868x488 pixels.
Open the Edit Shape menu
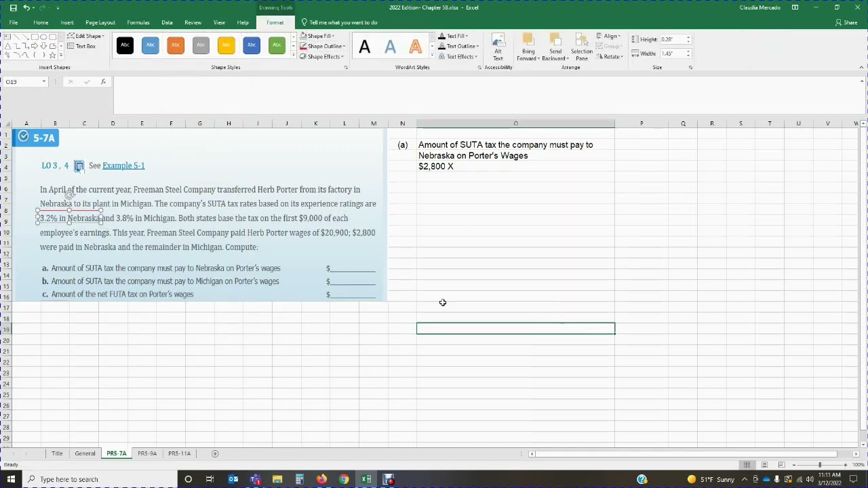click(x=86, y=36)
